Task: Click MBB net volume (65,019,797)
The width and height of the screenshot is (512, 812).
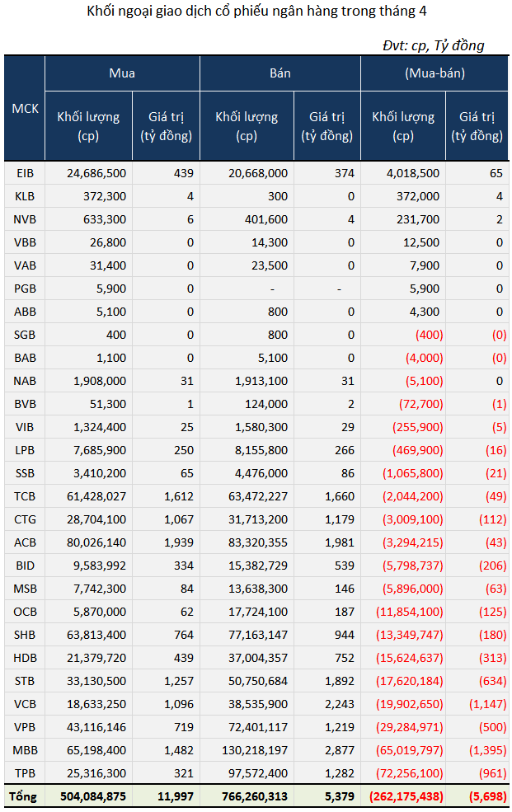Action: [410, 750]
